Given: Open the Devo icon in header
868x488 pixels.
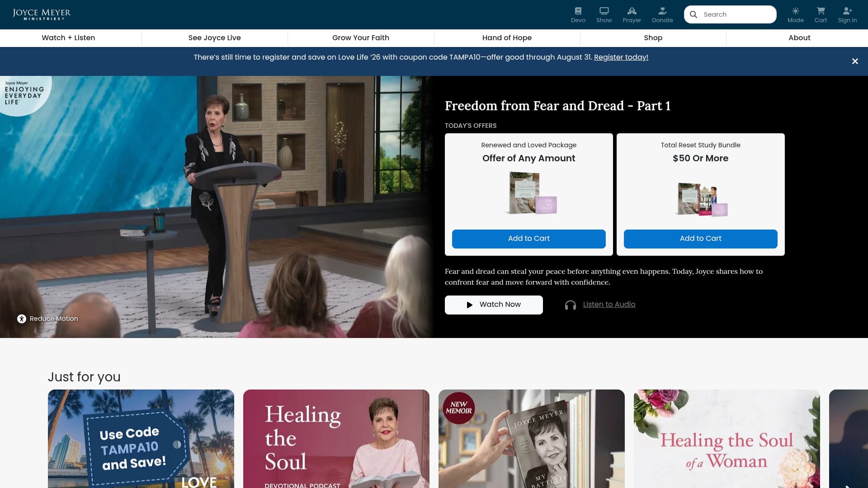Looking at the screenshot, I should 578,15.
